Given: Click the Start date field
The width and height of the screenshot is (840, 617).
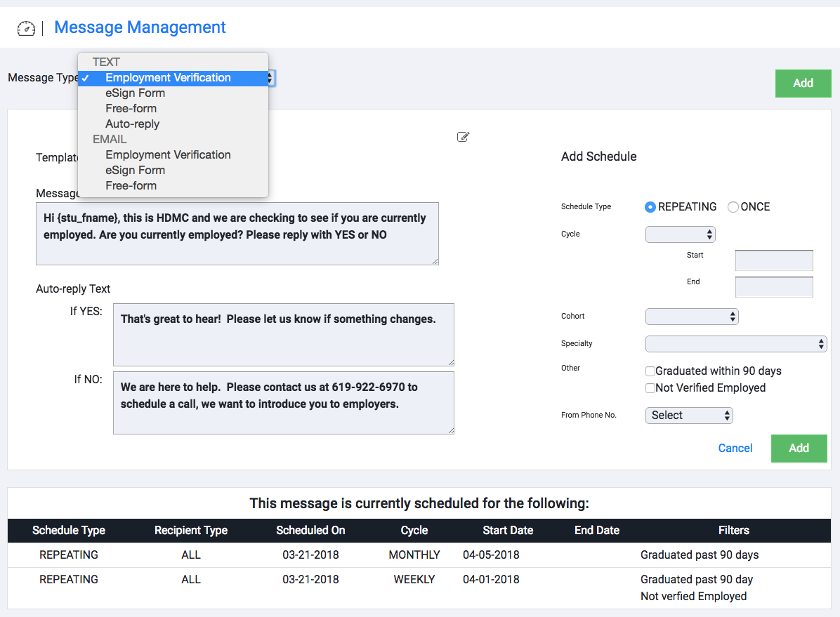Looking at the screenshot, I should (774, 260).
